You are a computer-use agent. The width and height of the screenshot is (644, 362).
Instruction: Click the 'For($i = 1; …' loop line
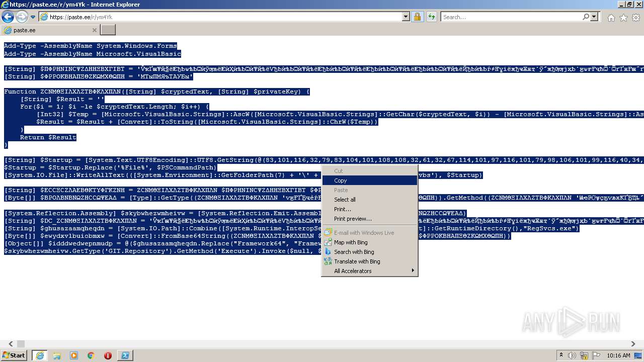[x=115, y=107]
